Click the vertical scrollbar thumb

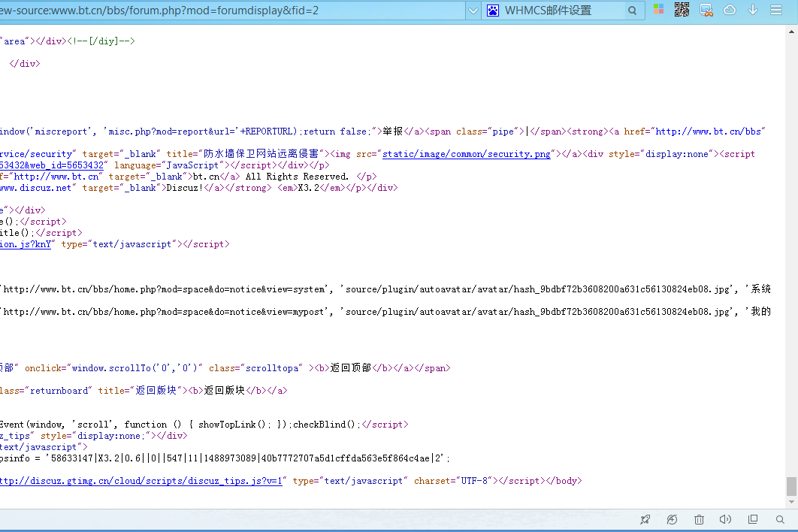[x=791, y=486]
